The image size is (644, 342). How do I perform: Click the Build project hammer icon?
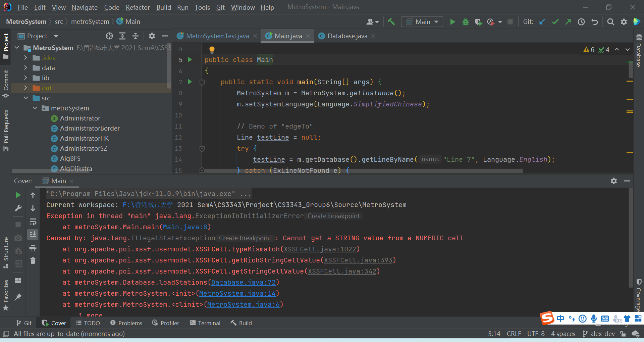[x=391, y=22]
